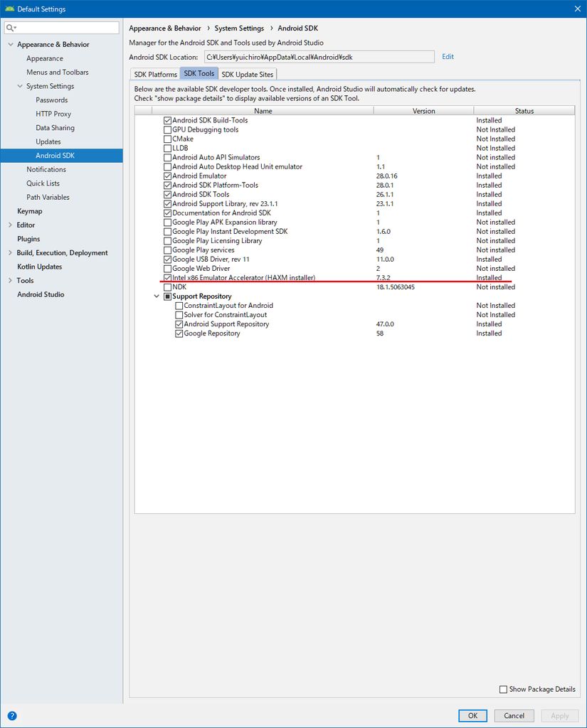Sort table by Status column header
Viewport: 587px width, 728px height.
click(524, 110)
